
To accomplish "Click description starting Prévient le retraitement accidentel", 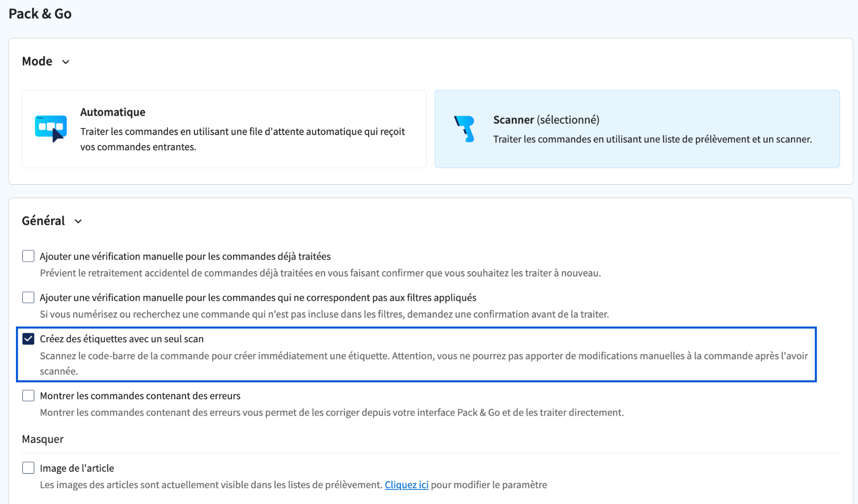I will click(x=320, y=273).
